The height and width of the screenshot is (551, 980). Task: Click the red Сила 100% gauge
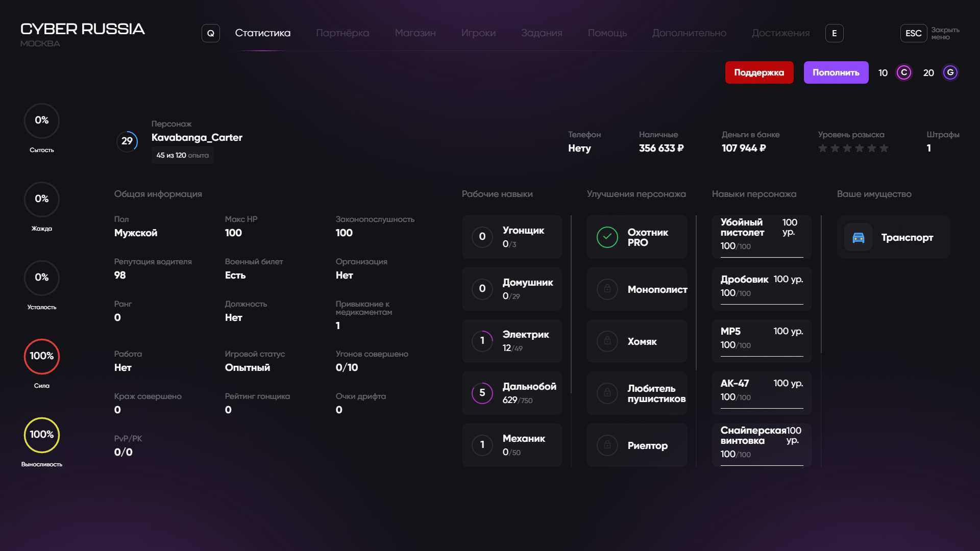click(42, 356)
